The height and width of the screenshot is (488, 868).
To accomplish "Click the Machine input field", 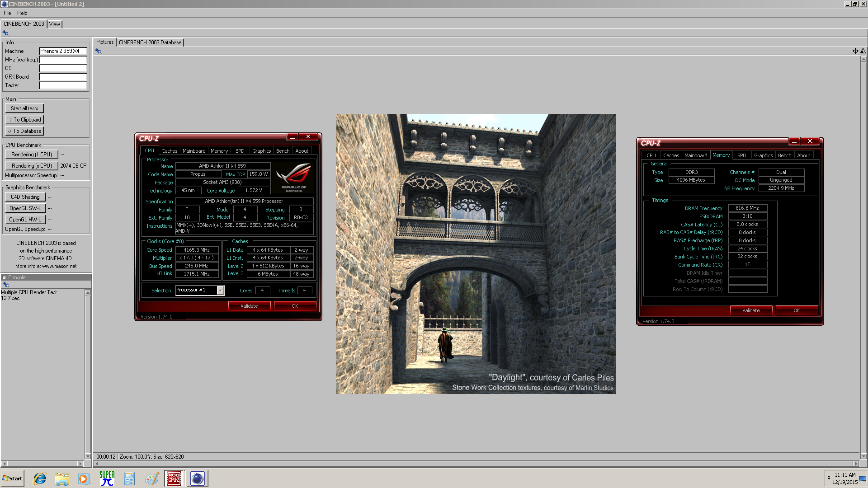I will click(x=63, y=51).
